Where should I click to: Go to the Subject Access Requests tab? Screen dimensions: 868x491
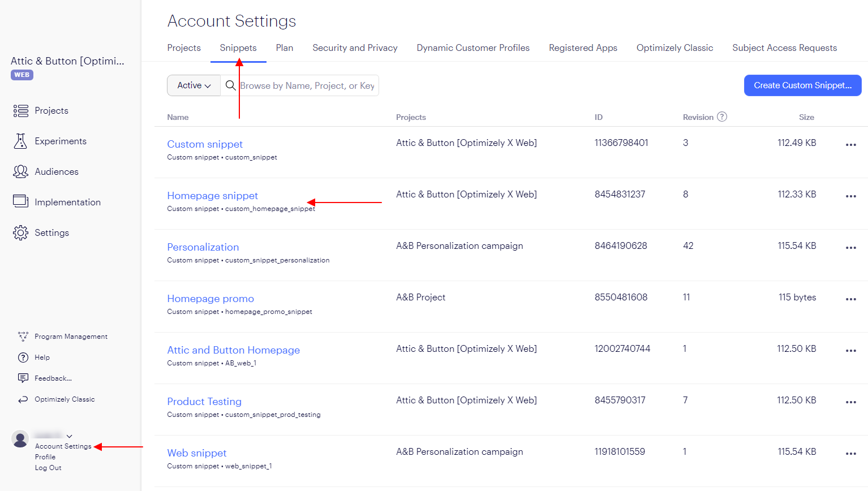pyautogui.click(x=784, y=48)
